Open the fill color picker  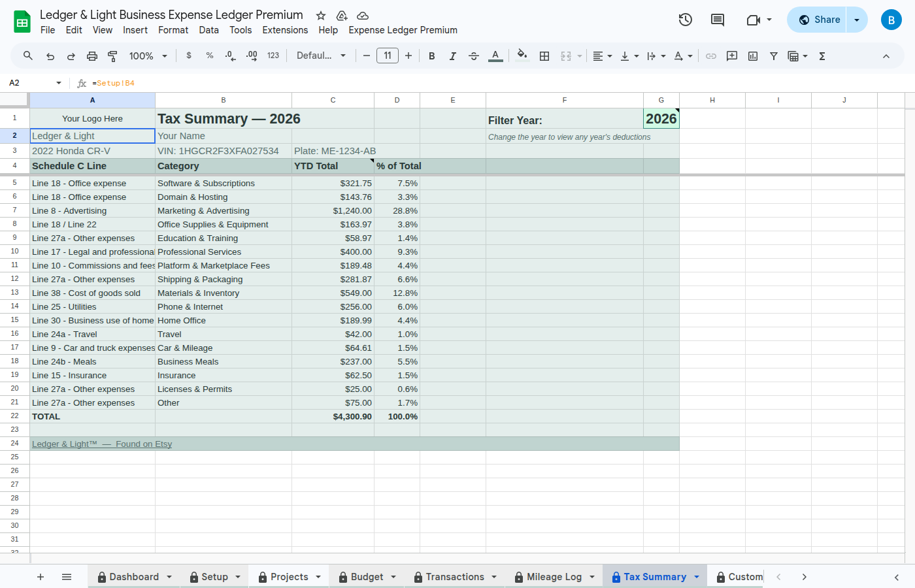pos(522,56)
